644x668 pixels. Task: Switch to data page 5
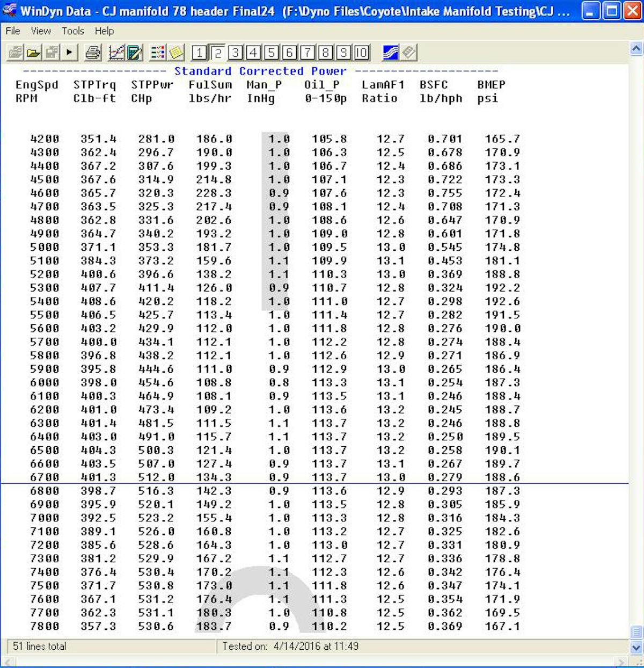pyautogui.click(x=272, y=52)
